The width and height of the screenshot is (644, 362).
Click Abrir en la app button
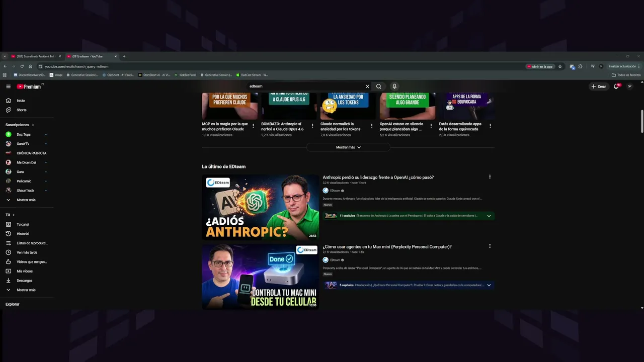(x=540, y=66)
